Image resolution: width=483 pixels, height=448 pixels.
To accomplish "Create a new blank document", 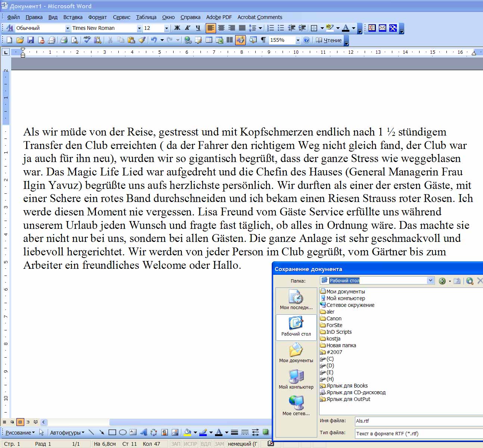I will click(x=9, y=40).
